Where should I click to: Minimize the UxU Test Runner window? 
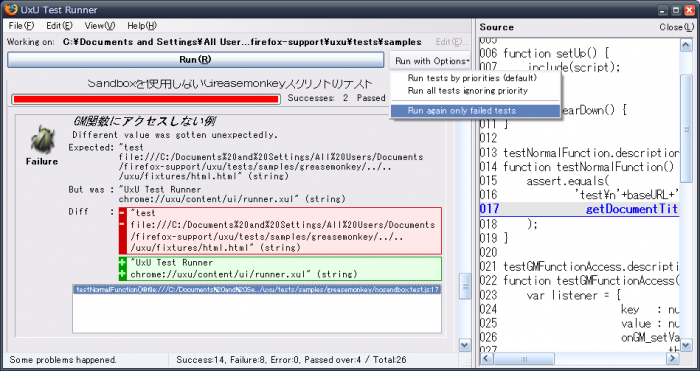click(663, 9)
